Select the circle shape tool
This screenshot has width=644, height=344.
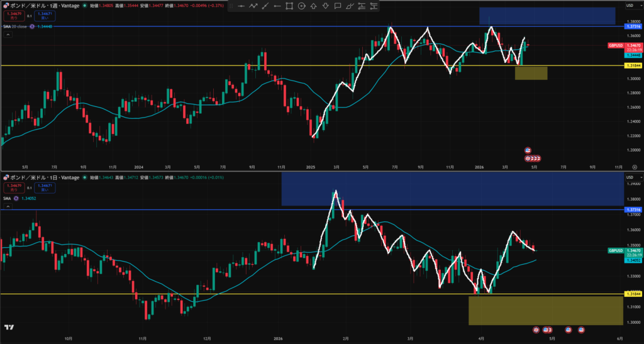301,6
